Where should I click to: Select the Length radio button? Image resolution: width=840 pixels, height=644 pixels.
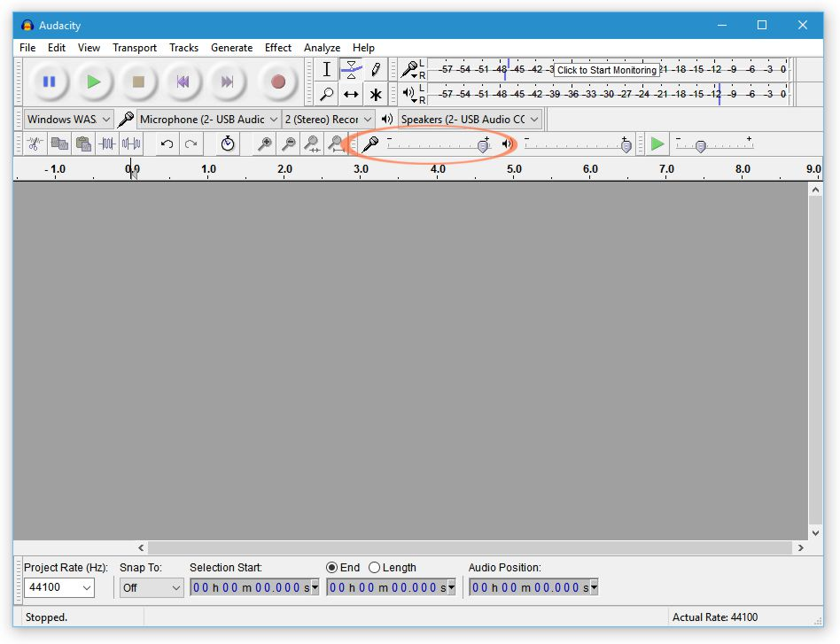pyautogui.click(x=375, y=568)
